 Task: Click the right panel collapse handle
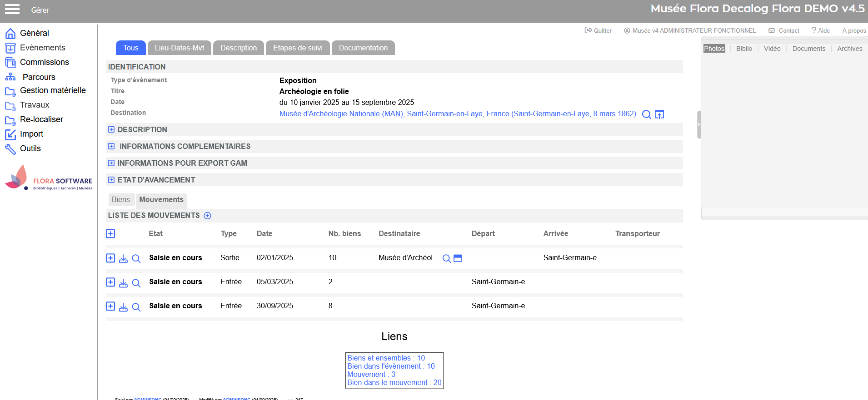pos(699,124)
